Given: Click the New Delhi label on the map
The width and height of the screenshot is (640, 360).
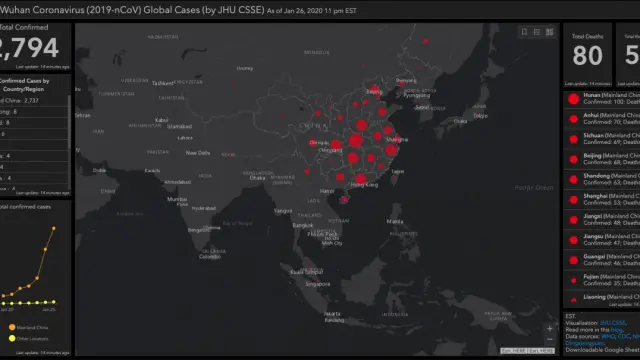Looking at the screenshot, I should click(198, 153).
